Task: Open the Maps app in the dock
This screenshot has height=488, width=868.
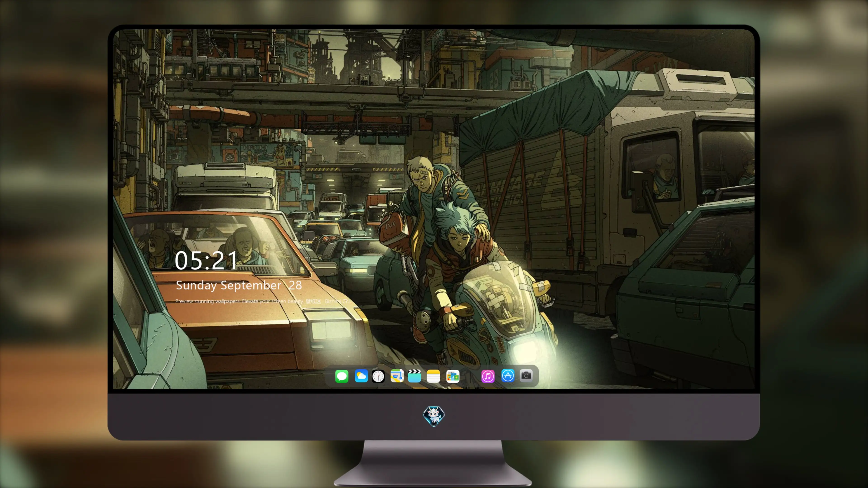Action: tap(397, 376)
